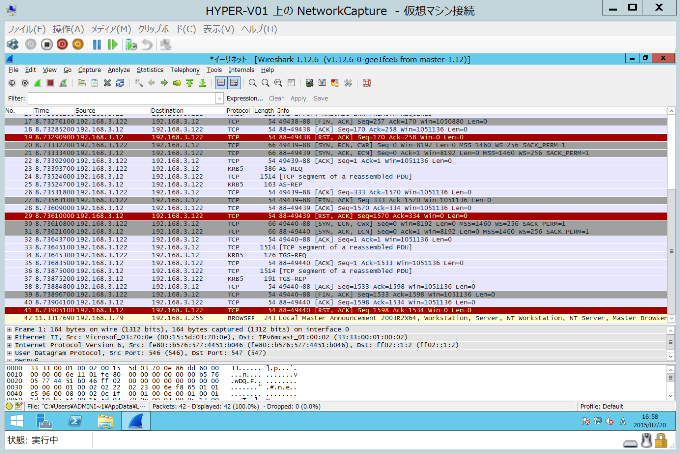Sort by the Source column header
This screenshot has height=454, width=680.
point(112,111)
